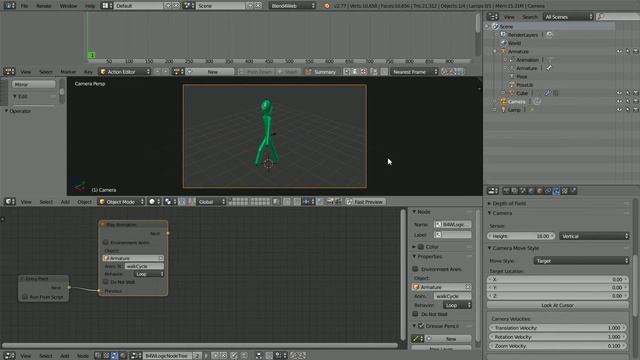Viewport: 640px width, 360px height.
Task: Open the Behavior Loop dropdown in the Play Animation node
Action: pos(149,274)
